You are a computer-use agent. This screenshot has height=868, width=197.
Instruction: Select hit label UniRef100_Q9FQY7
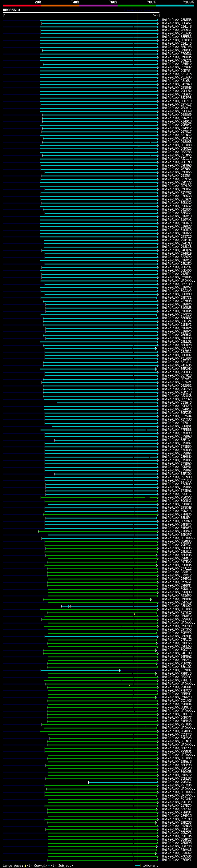click(176, 125)
